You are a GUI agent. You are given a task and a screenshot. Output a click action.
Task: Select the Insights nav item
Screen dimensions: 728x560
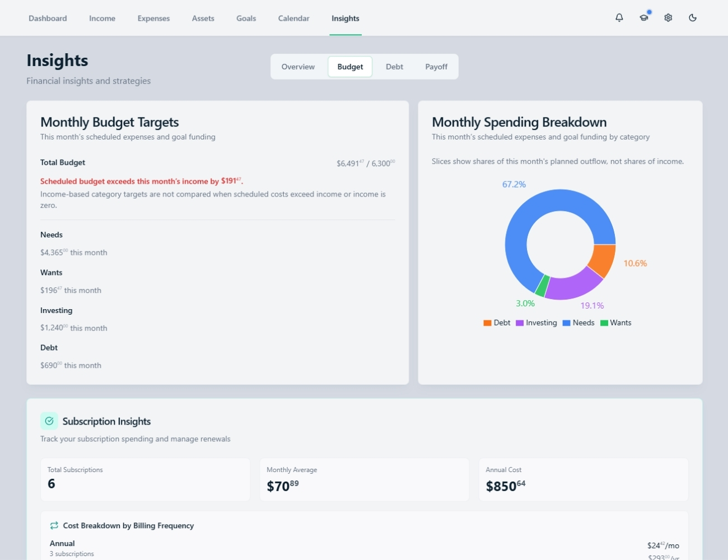click(x=346, y=18)
